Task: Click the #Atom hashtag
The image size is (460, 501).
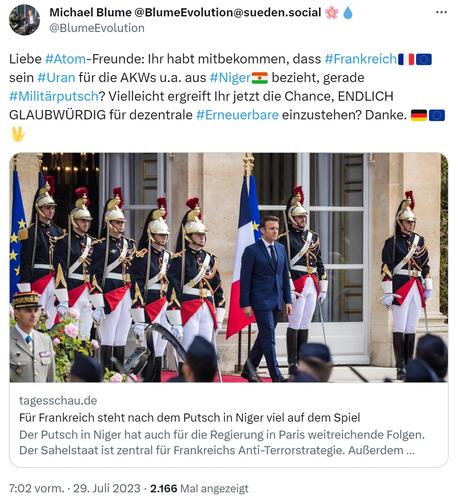Action: tap(65, 59)
